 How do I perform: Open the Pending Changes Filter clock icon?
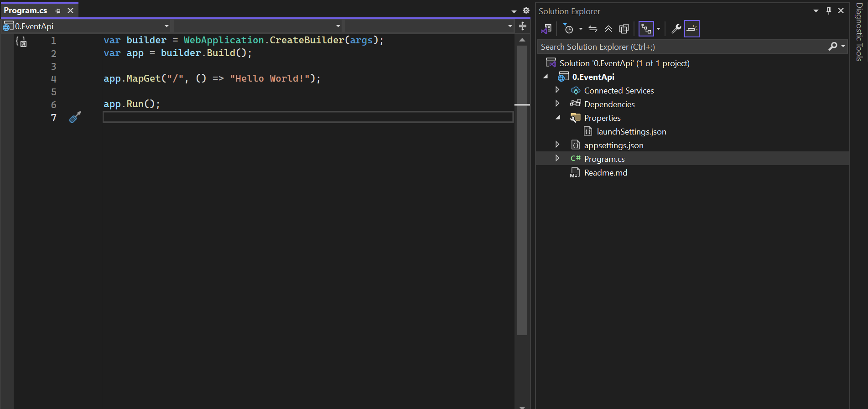568,29
